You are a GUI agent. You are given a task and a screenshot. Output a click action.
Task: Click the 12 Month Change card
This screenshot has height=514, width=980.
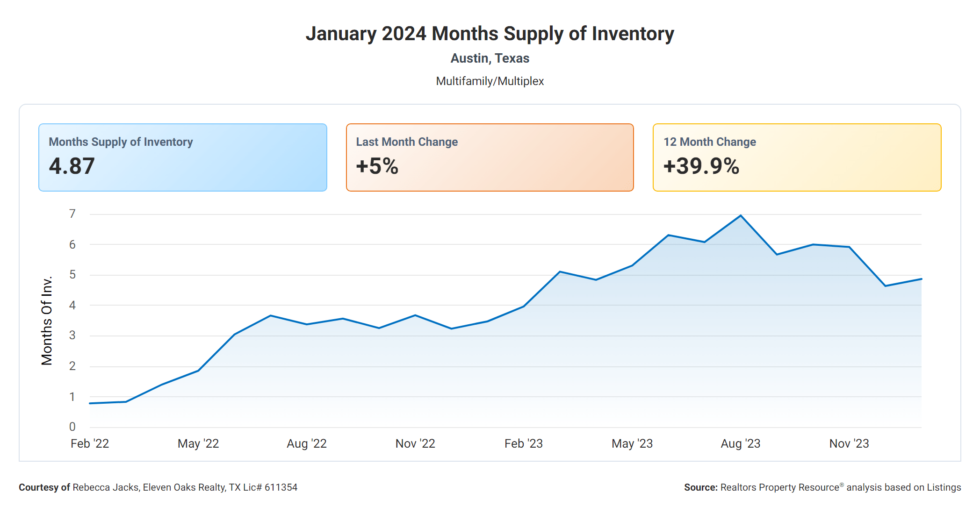click(797, 157)
